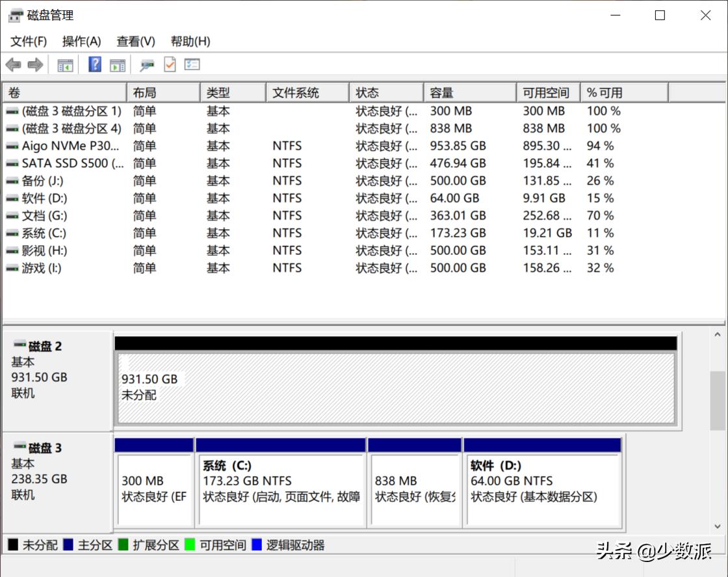Click the Back navigation arrow
The width and height of the screenshot is (728, 577).
[14, 64]
